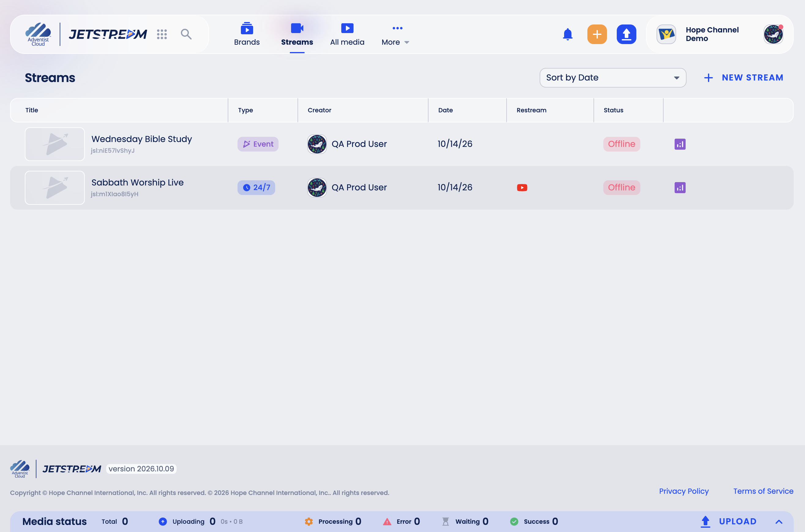The image size is (805, 532).
Task: Open the Terms of Service link
Action: [763, 491]
